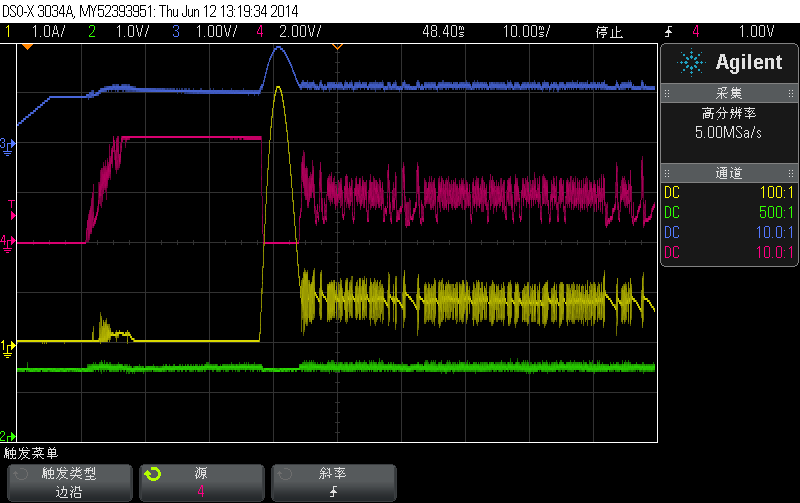
Task: Click the channel 4 ground marker
Action: pos(8,243)
